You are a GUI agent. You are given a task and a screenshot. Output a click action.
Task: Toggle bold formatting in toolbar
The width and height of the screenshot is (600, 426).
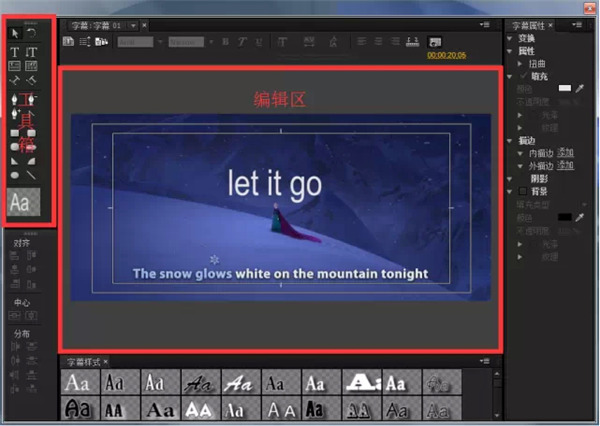point(225,41)
